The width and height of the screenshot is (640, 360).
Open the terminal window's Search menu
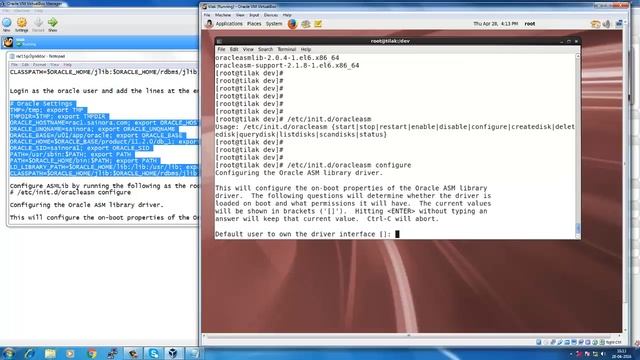[265, 49]
